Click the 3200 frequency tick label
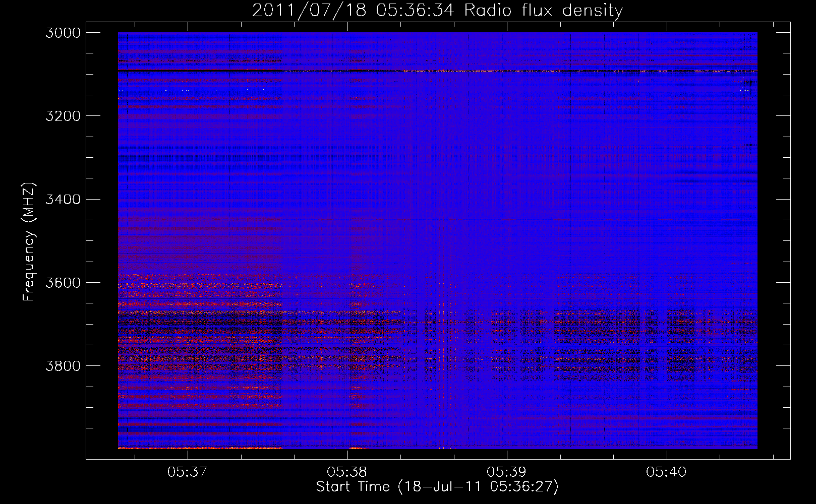 (x=63, y=116)
